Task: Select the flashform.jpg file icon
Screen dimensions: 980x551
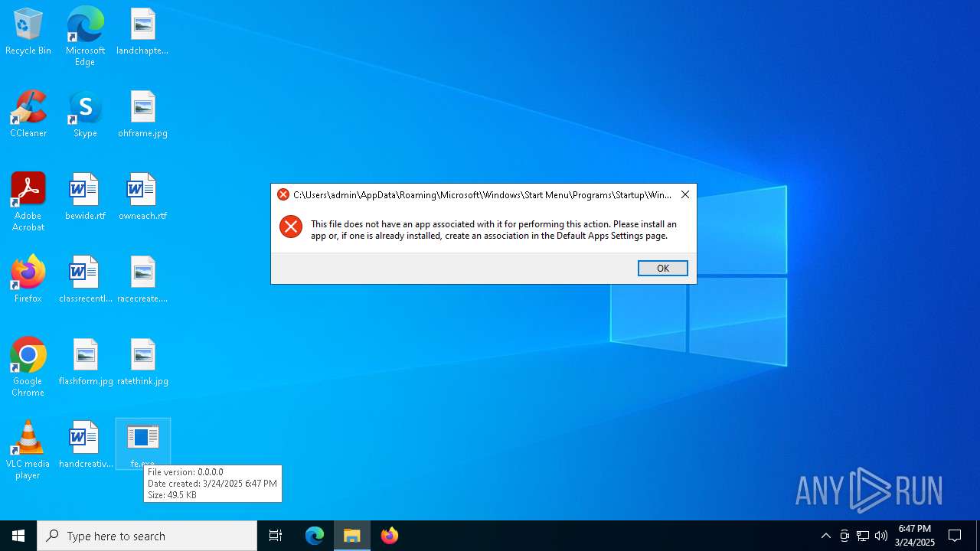Action: coord(85,363)
